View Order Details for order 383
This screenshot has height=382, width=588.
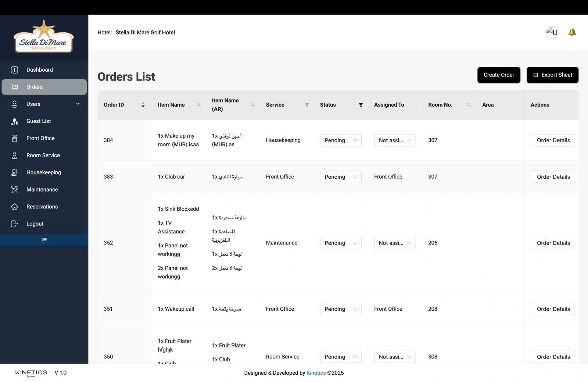click(x=553, y=177)
